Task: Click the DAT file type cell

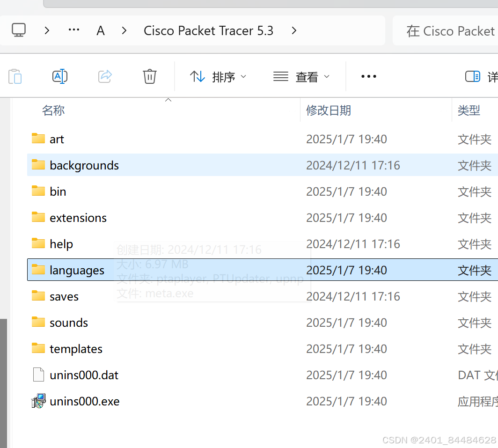Action: tap(478, 375)
